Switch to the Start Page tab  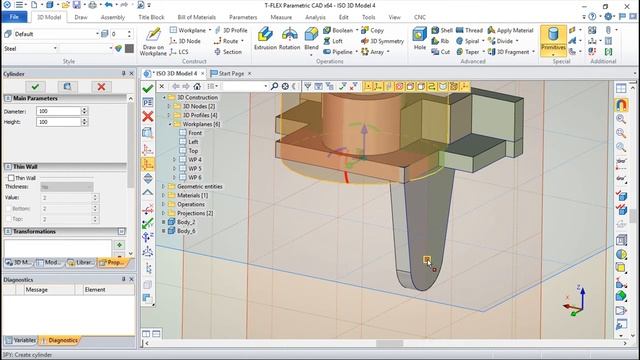pos(231,73)
